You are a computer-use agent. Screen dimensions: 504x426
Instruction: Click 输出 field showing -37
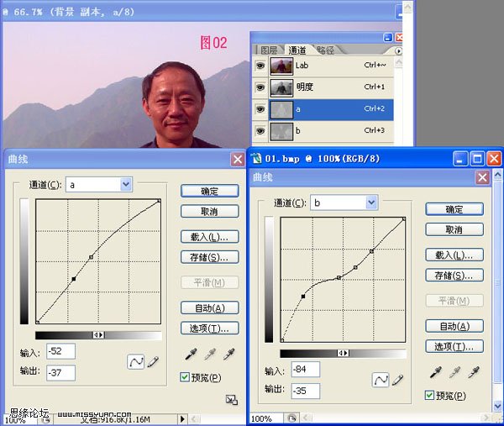click(60, 372)
